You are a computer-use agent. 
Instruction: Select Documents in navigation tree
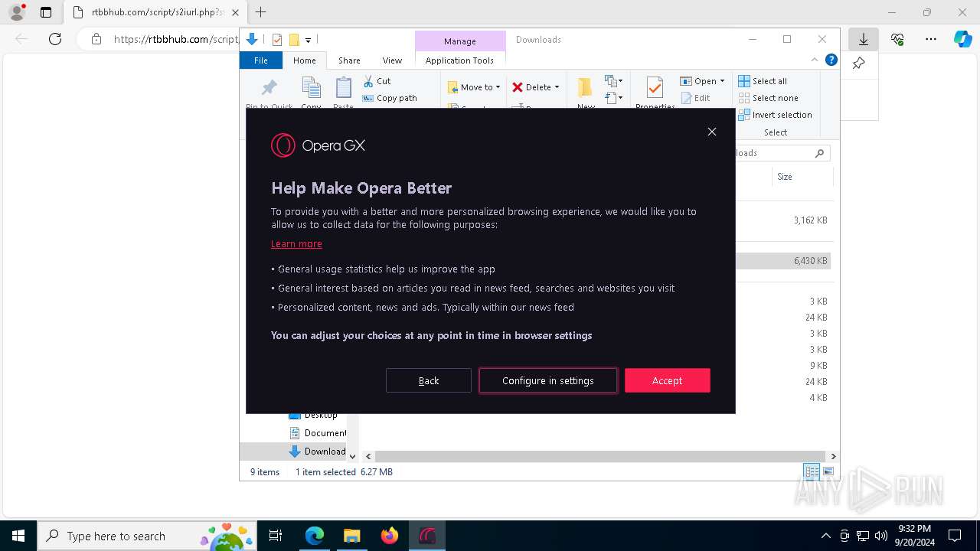[318, 433]
